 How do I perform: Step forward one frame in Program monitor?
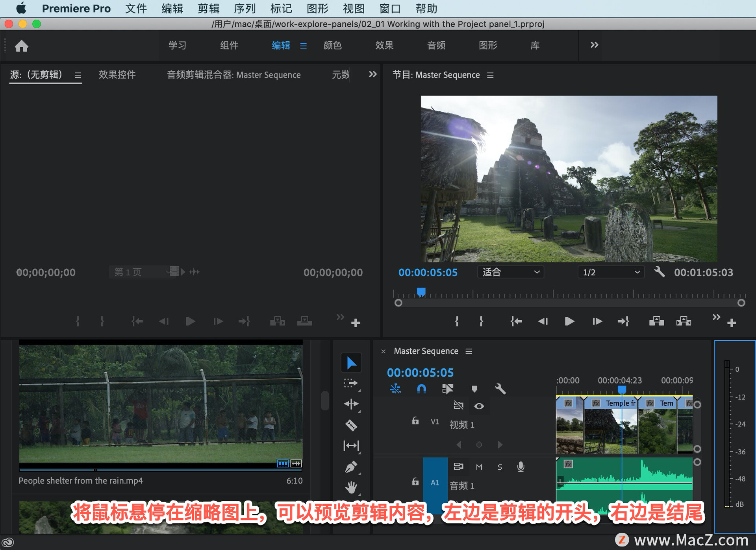click(x=597, y=321)
